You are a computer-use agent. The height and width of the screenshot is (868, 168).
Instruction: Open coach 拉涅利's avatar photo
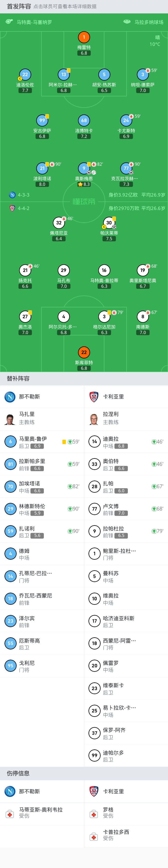coord(94,419)
